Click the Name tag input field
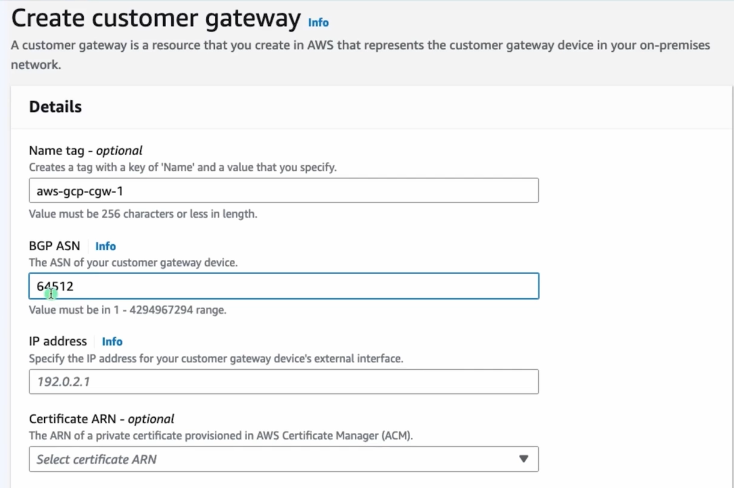This screenshot has width=734, height=488. (x=284, y=191)
